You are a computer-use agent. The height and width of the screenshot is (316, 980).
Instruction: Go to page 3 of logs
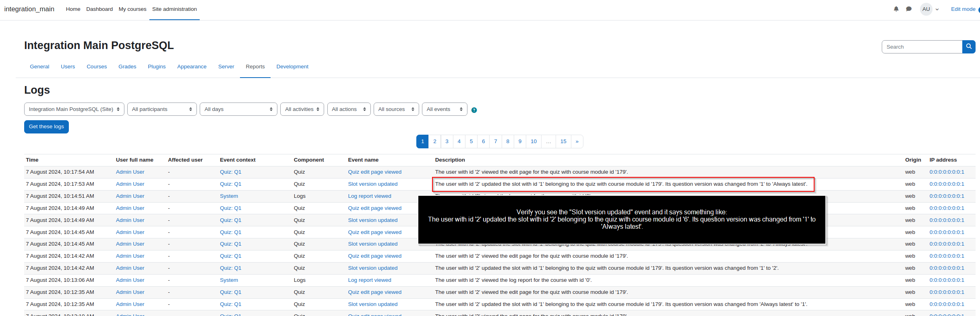point(447,142)
